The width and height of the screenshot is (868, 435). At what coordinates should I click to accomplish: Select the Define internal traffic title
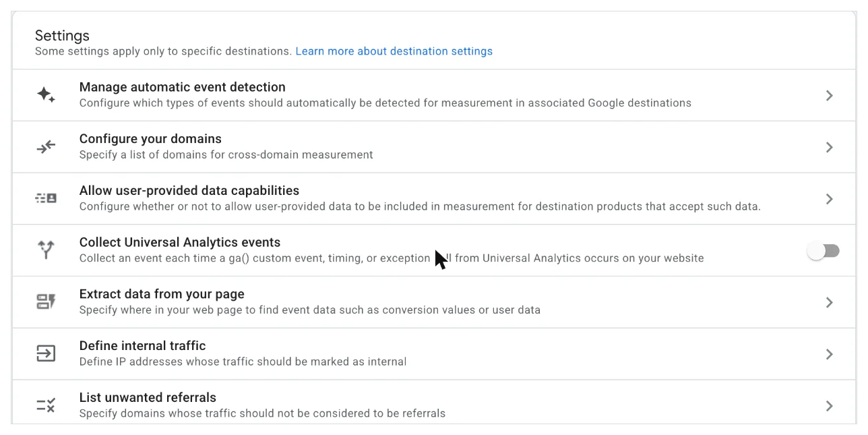click(x=143, y=345)
